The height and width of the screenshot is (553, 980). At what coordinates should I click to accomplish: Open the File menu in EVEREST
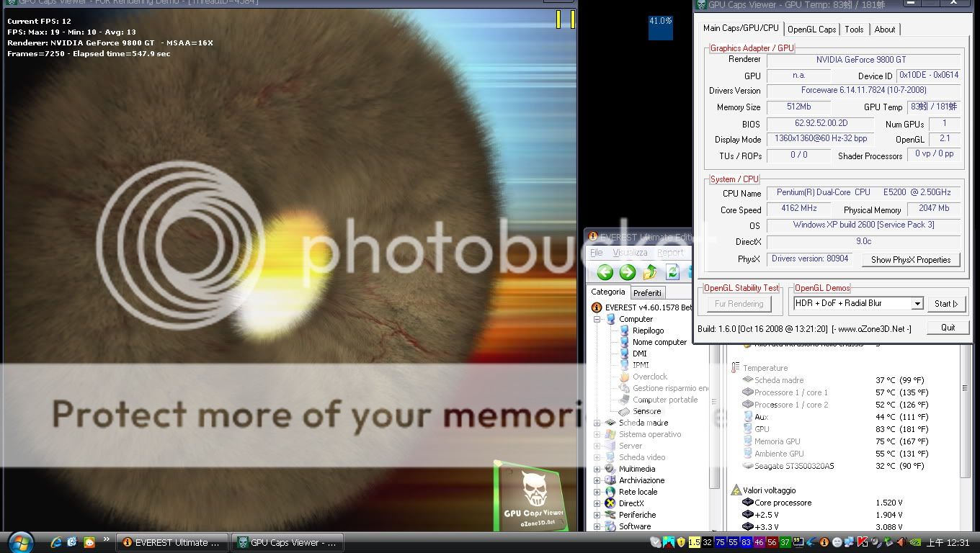pos(597,253)
